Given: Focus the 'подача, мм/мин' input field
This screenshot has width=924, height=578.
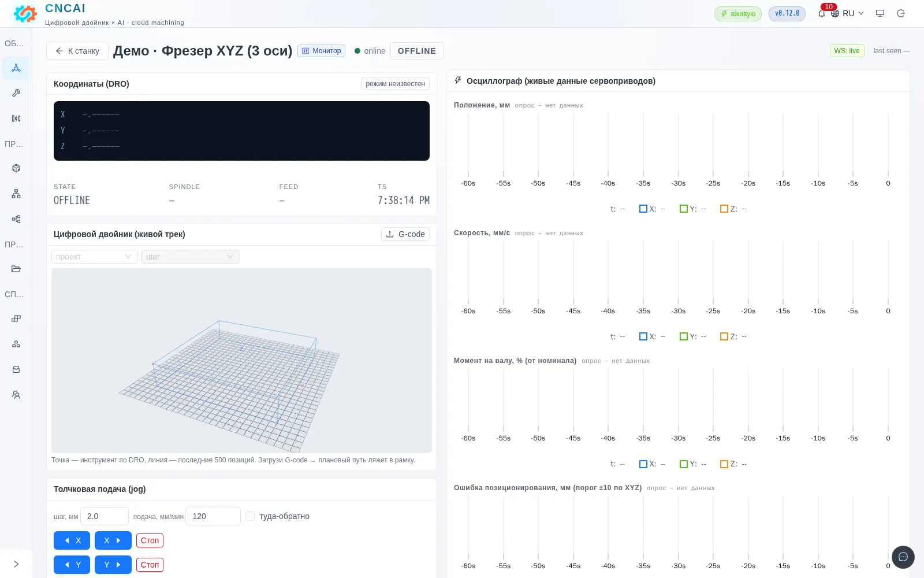Looking at the screenshot, I should click(x=213, y=516).
